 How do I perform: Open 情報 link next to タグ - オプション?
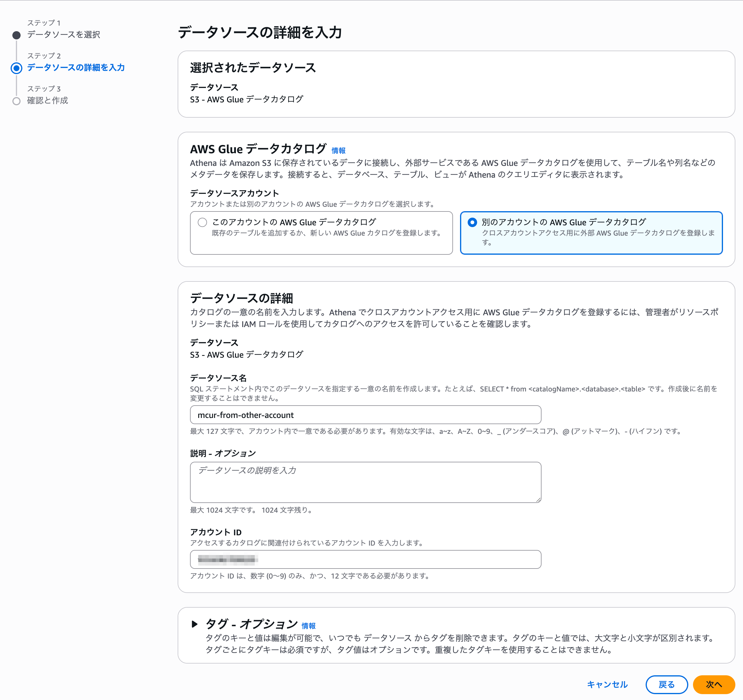coord(308,626)
